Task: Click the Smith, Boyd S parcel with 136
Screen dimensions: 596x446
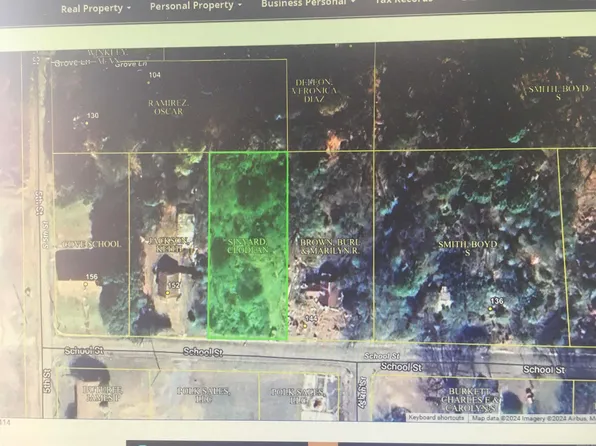Action: coord(468,247)
